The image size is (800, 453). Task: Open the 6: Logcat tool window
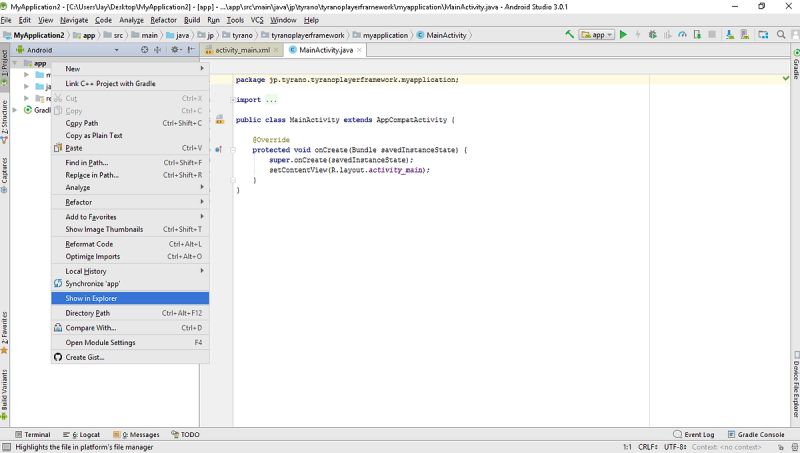click(81, 435)
